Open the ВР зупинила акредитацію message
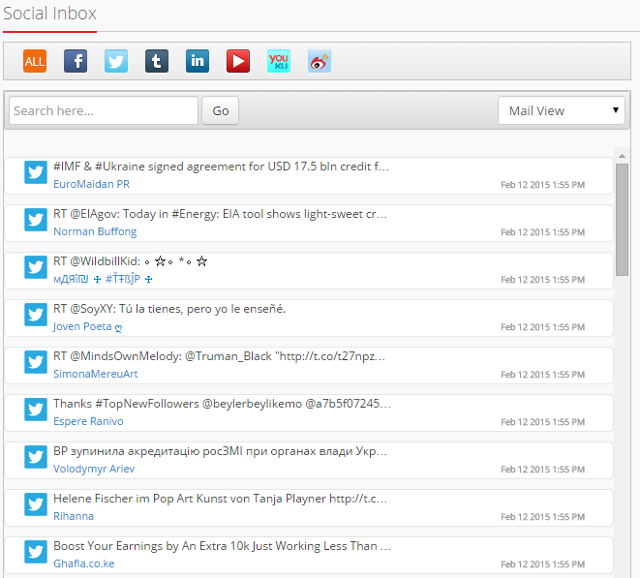Image resolution: width=640 pixels, height=578 pixels. point(220,451)
